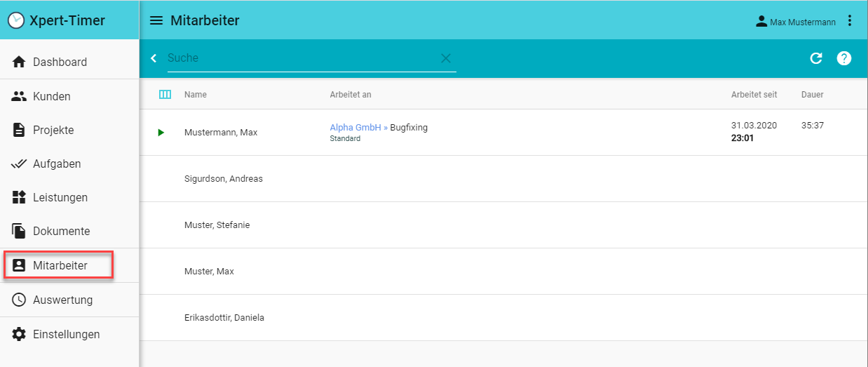Viewport: 868px width, 367px height.
Task: Select the Sigurdson, Andreas row
Action: (224, 179)
